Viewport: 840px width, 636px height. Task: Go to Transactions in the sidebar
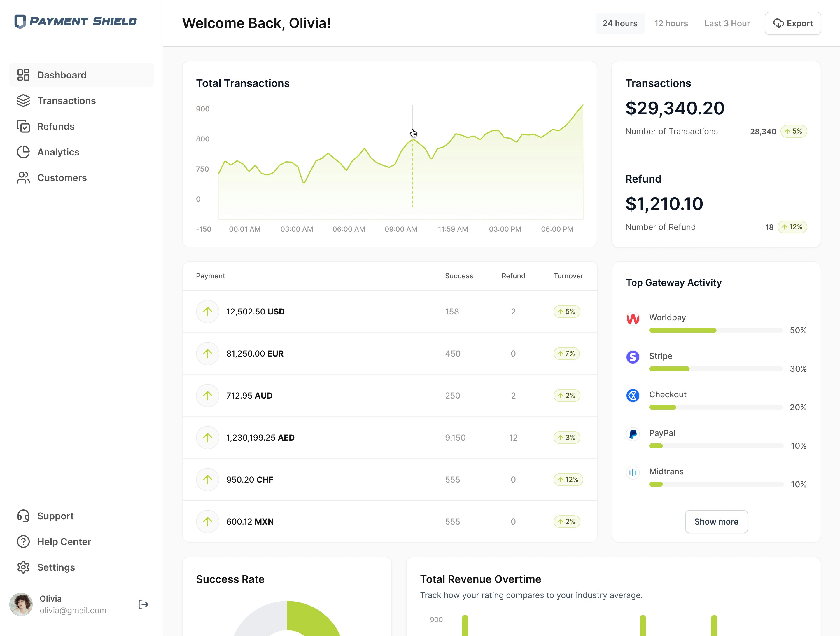click(x=82, y=101)
